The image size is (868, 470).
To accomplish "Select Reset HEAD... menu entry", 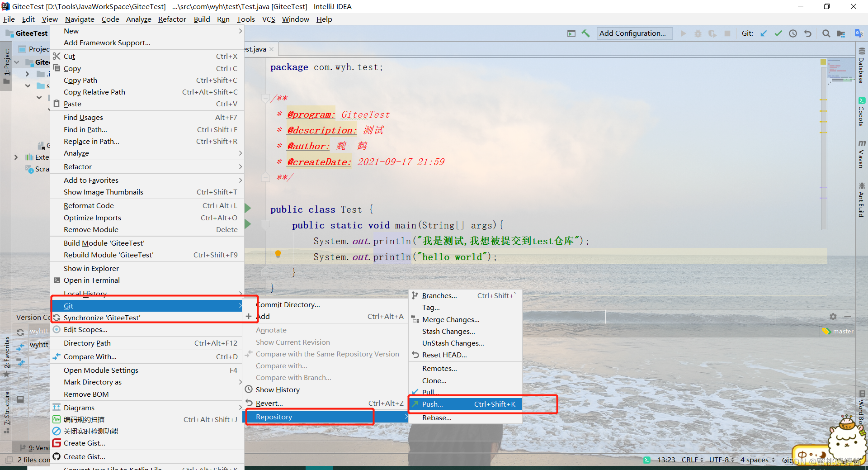I will pyautogui.click(x=465, y=355).
